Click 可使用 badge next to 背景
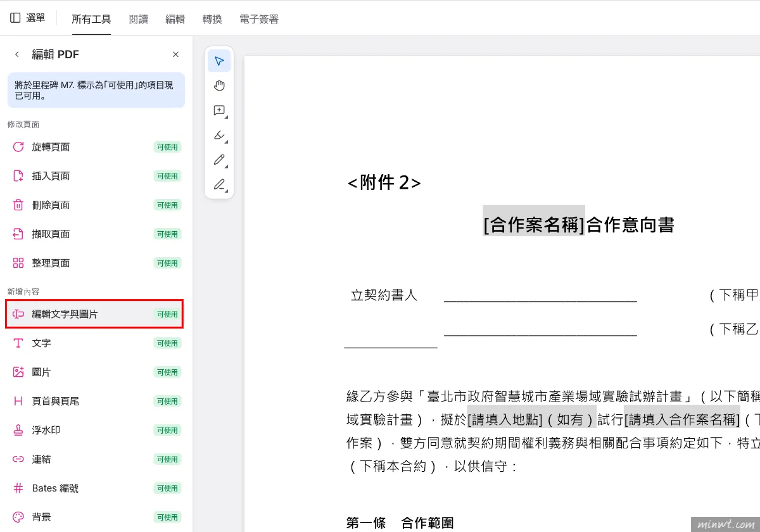Screen dimensions: 760x532 [x=167, y=517]
